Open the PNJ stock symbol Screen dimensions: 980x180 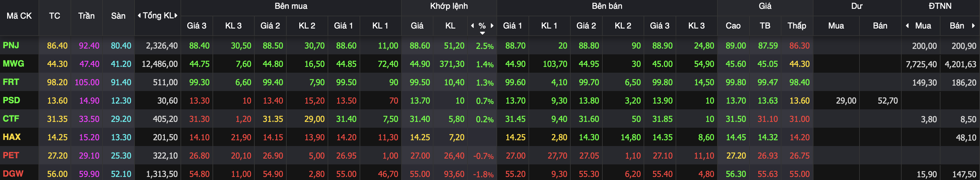pyautogui.click(x=11, y=45)
